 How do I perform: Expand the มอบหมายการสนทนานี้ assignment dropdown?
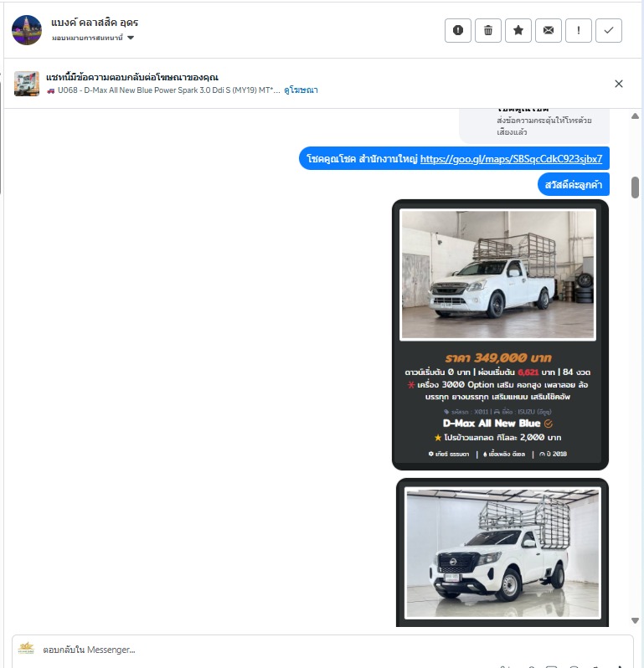131,38
